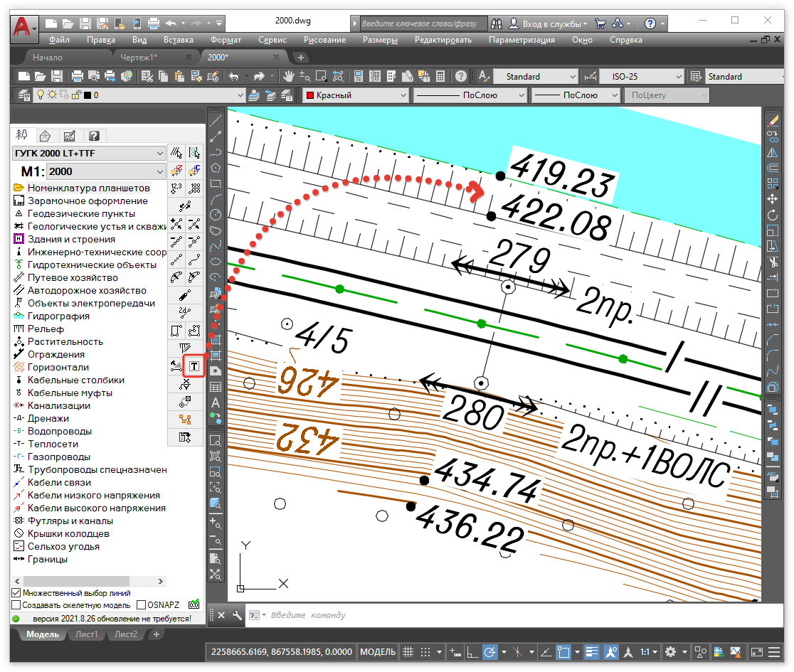Open the Рисование menu
This screenshot has height=672, width=794.
pos(324,40)
